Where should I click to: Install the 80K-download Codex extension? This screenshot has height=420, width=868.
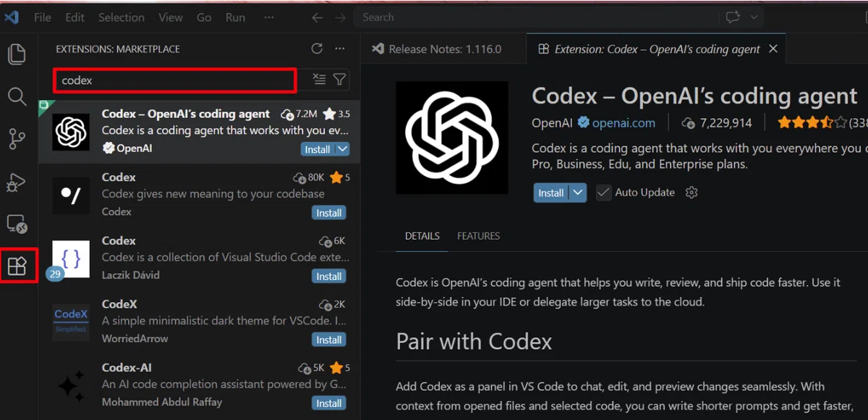point(329,213)
